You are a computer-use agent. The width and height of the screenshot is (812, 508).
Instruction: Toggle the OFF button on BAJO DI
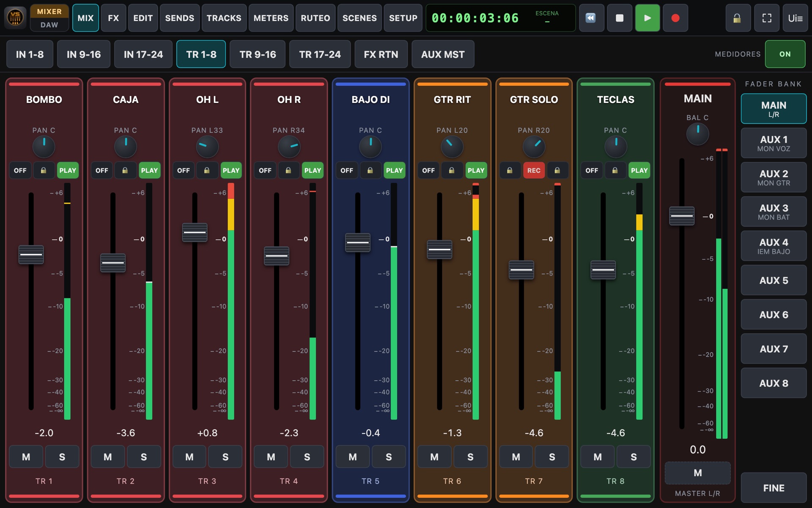coord(347,170)
